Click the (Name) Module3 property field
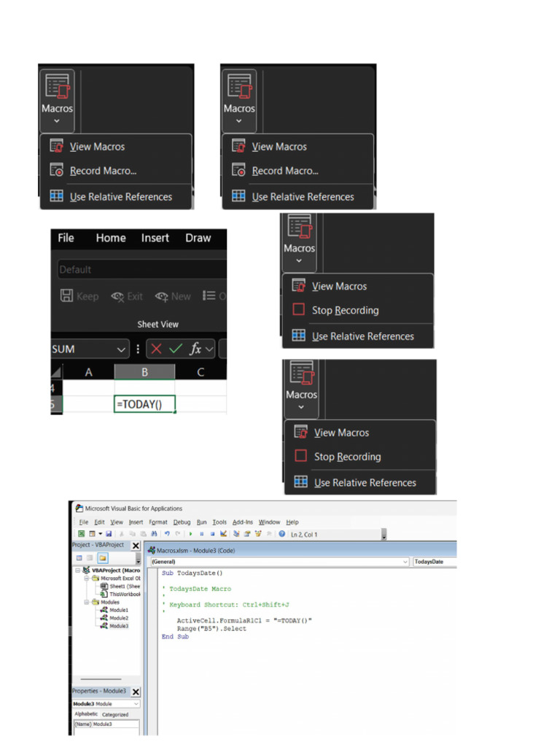This screenshot has width=560, height=747. pyautogui.click(x=106, y=724)
